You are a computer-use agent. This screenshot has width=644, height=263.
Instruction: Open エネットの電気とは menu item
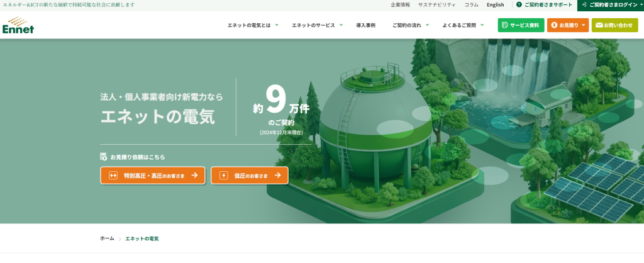pos(249,25)
